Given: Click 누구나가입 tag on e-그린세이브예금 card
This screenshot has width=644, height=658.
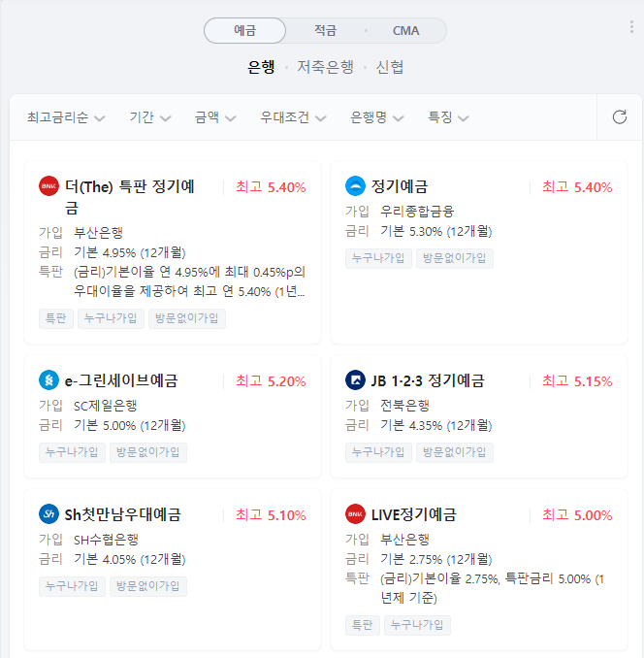Looking at the screenshot, I should (72, 452).
